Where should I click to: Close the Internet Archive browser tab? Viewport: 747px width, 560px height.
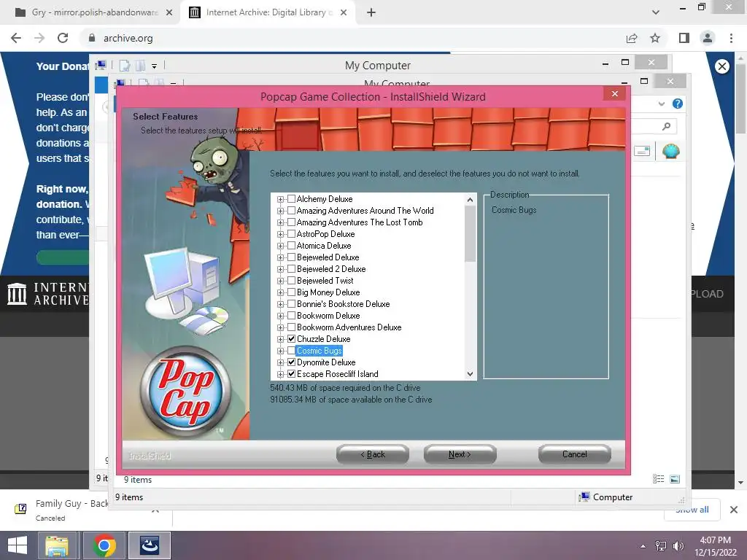344,13
